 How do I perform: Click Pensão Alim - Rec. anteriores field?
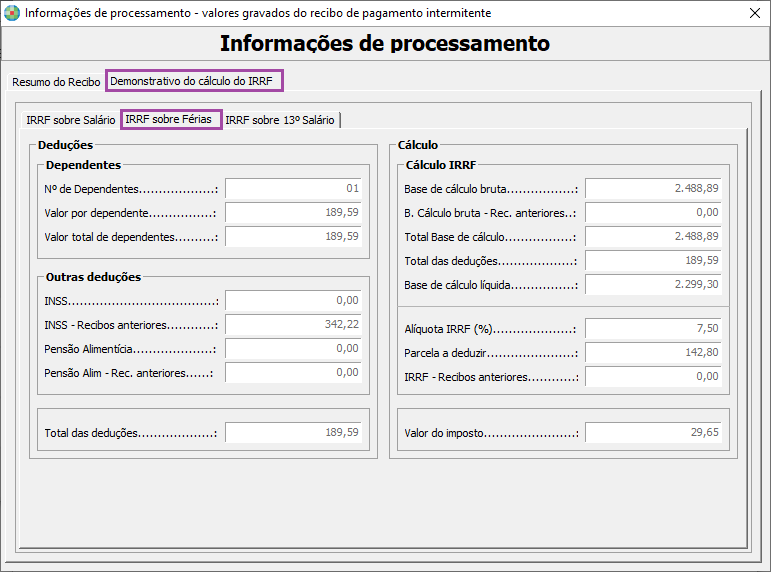pos(294,373)
